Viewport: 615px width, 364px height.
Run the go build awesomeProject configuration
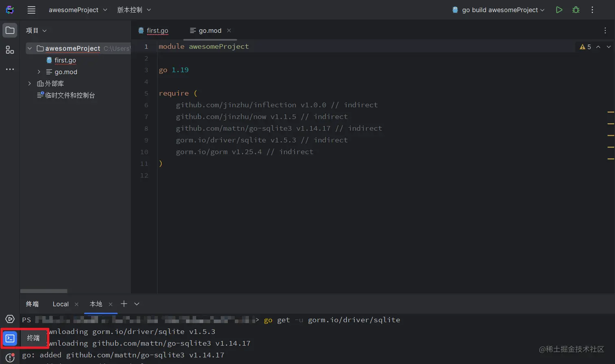(559, 10)
